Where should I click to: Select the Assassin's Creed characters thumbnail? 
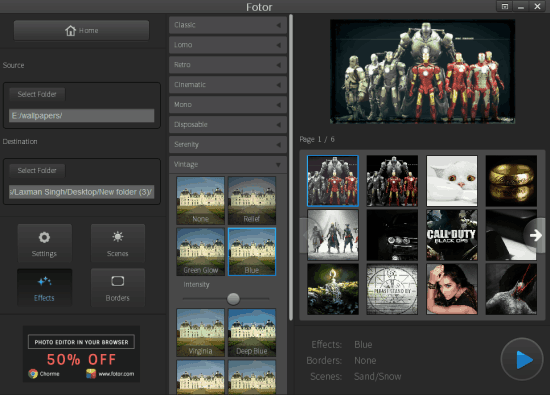coord(333,235)
